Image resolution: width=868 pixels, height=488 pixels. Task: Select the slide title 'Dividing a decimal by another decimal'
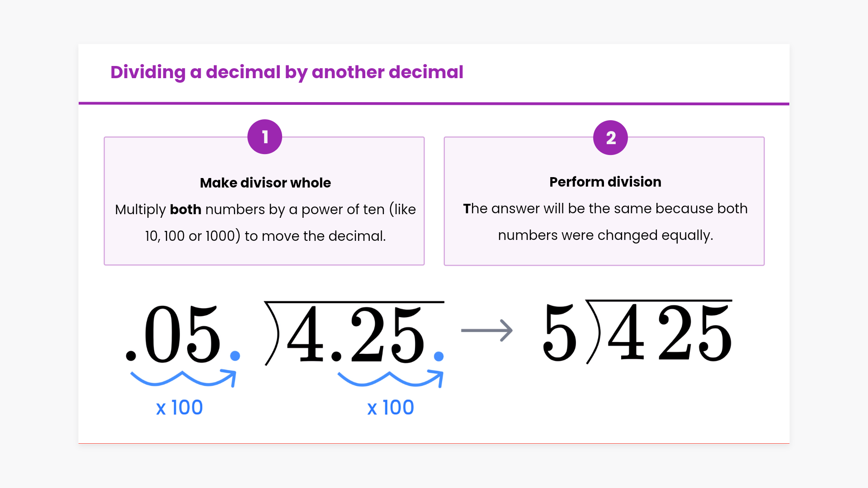click(x=287, y=72)
